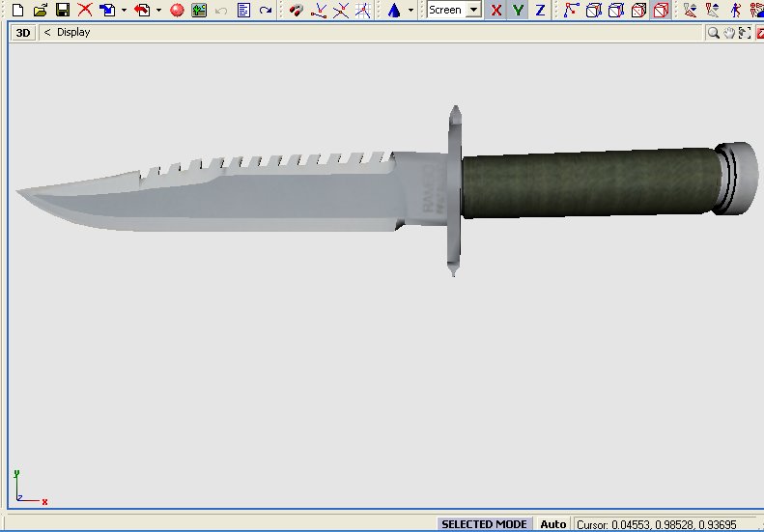Toggle snap to grid icon

[362, 10]
